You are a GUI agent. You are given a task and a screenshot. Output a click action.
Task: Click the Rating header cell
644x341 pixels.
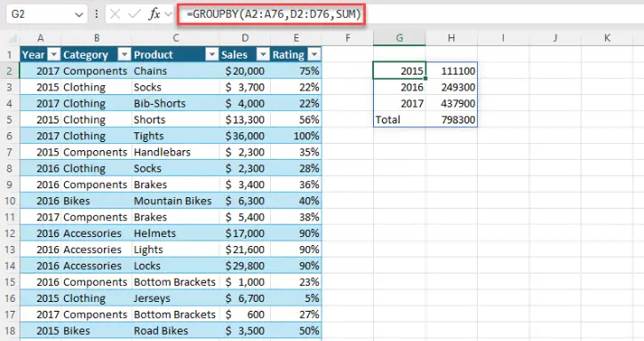[x=296, y=55]
